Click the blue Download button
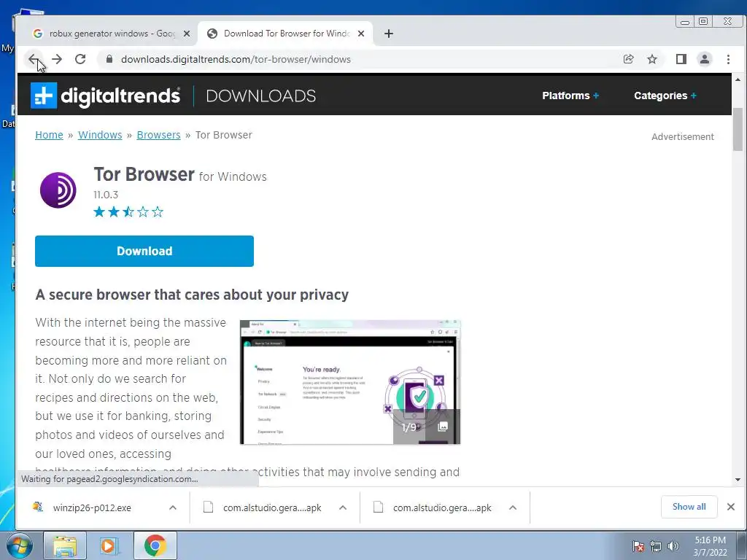The width and height of the screenshot is (747, 560). pos(144,251)
